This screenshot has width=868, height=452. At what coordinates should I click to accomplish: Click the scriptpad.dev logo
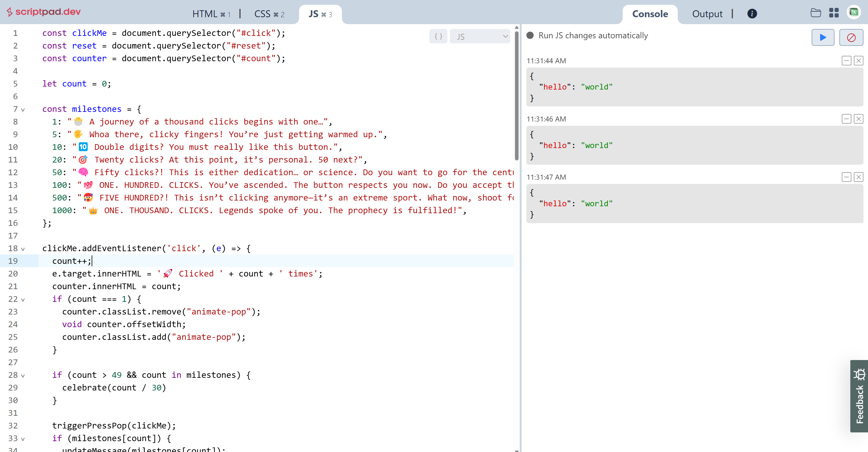[x=43, y=12]
